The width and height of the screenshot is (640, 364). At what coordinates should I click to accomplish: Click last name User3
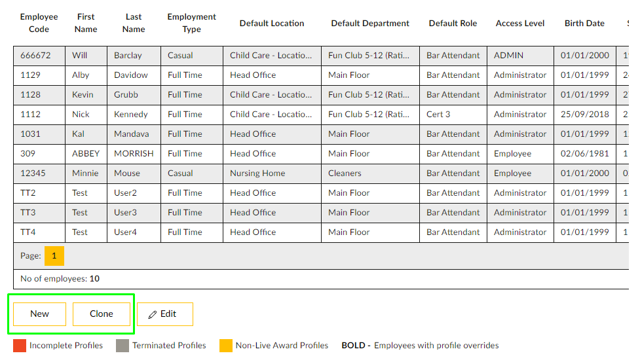[x=125, y=212]
